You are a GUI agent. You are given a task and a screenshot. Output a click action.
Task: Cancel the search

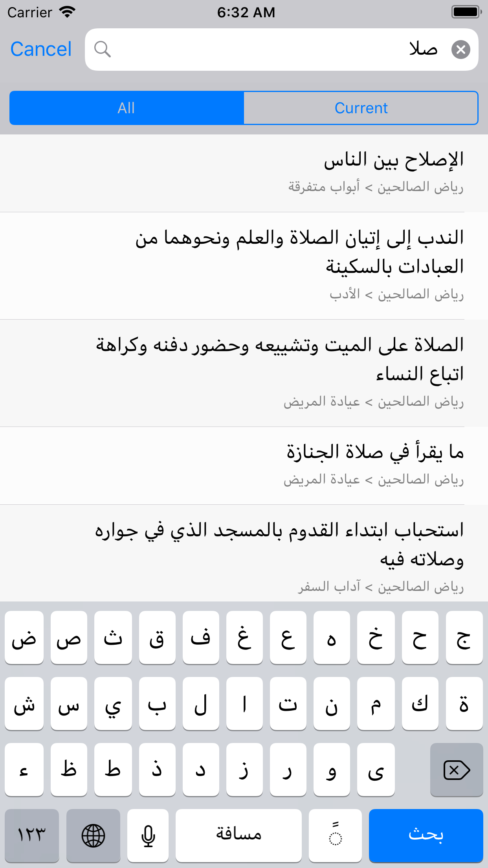pos(41,50)
